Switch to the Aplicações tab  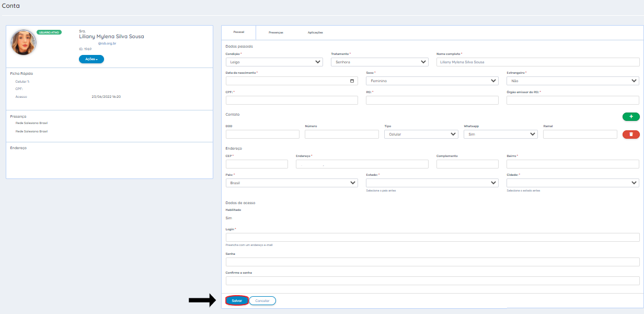click(315, 32)
